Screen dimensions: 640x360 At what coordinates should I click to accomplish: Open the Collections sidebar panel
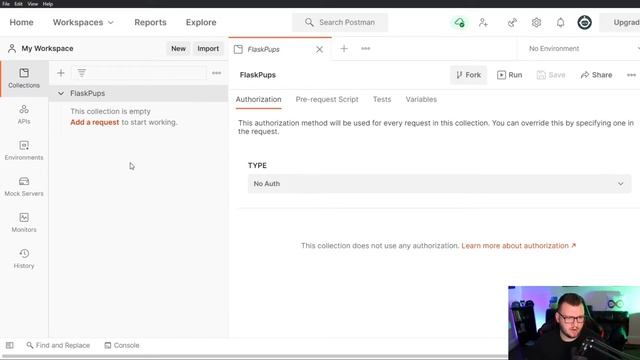pos(24,78)
